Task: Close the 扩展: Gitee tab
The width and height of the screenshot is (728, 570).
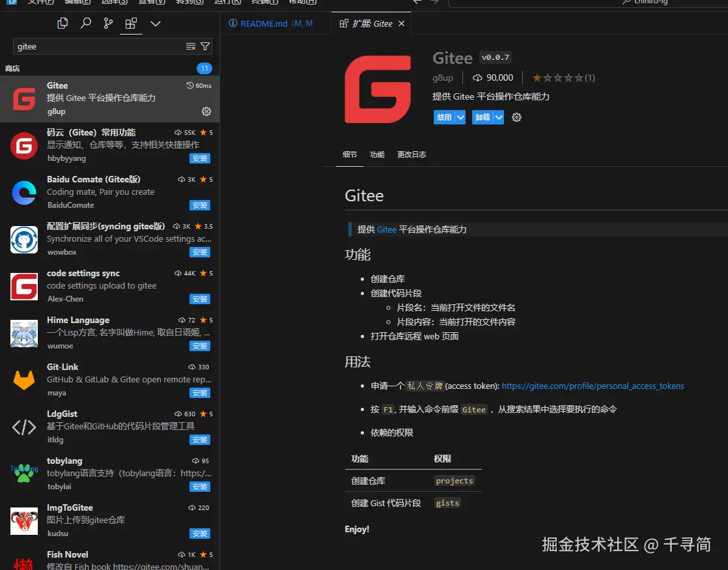Action: pyautogui.click(x=402, y=23)
